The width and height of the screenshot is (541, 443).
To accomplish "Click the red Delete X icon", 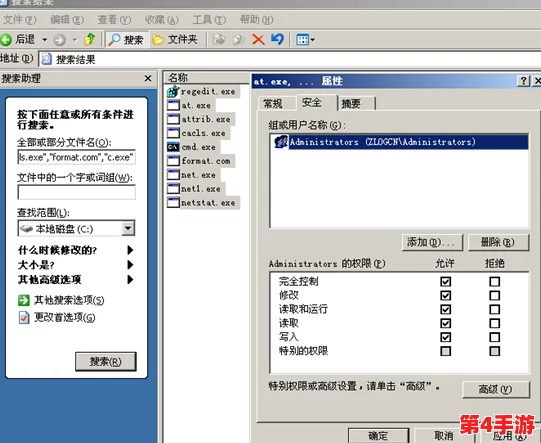I will click(258, 40).
